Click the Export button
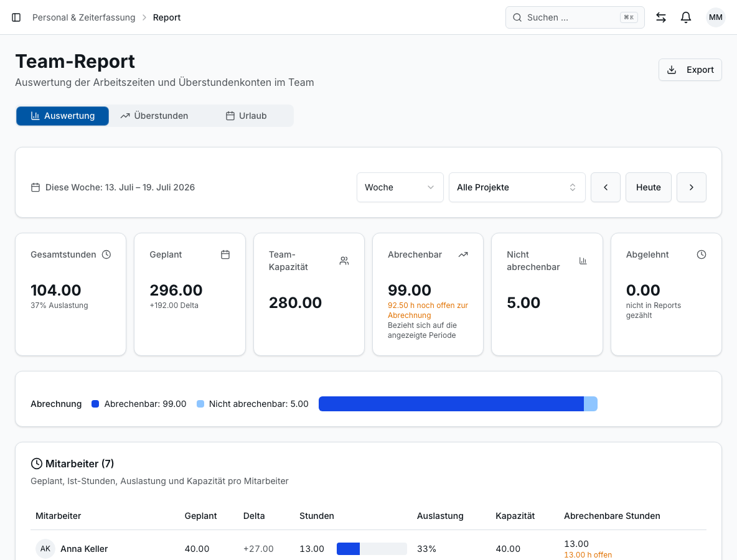 coord(690,70)
